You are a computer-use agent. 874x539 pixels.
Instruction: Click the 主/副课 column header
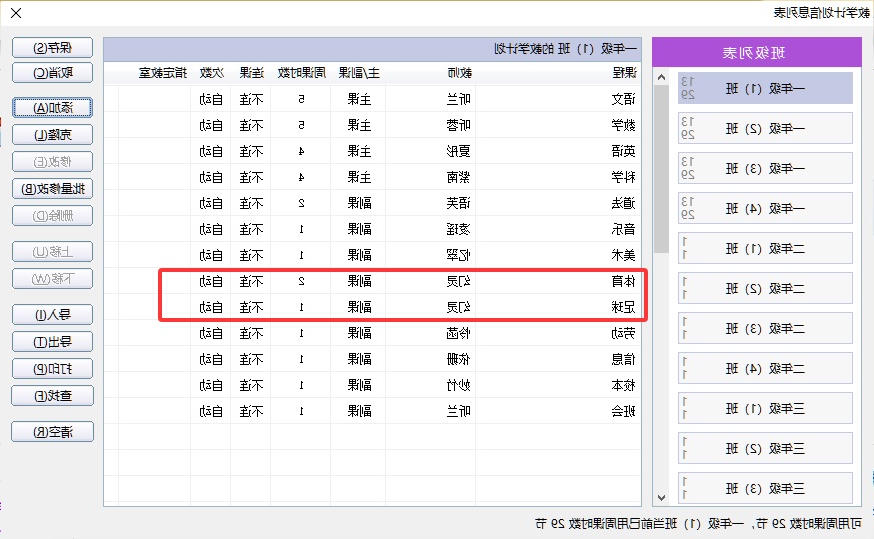pos(358,73)
